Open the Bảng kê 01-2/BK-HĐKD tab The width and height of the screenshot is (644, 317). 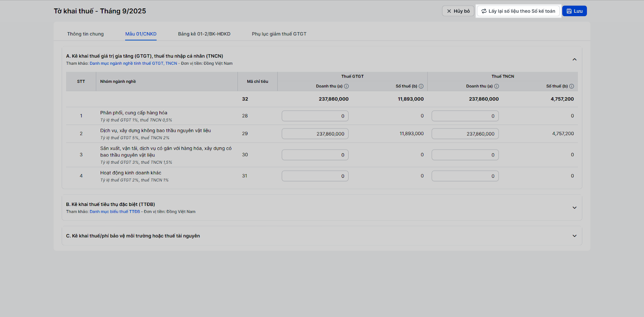click(204, 34)
